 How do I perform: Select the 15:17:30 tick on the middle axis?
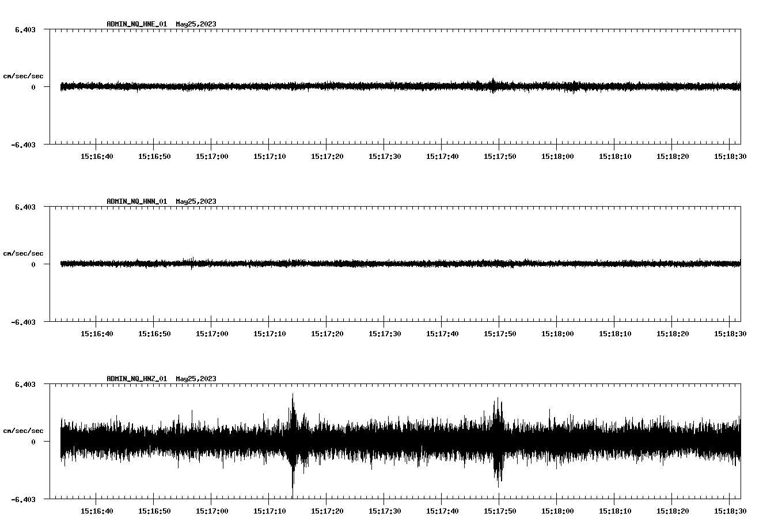[x=384, y=333]
